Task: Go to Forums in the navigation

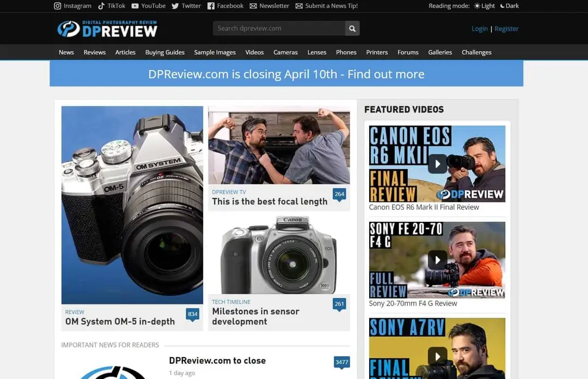Action: point(408,52)
